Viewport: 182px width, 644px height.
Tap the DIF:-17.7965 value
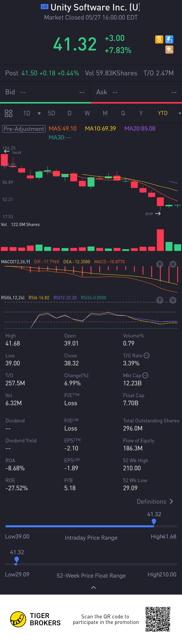47,262
